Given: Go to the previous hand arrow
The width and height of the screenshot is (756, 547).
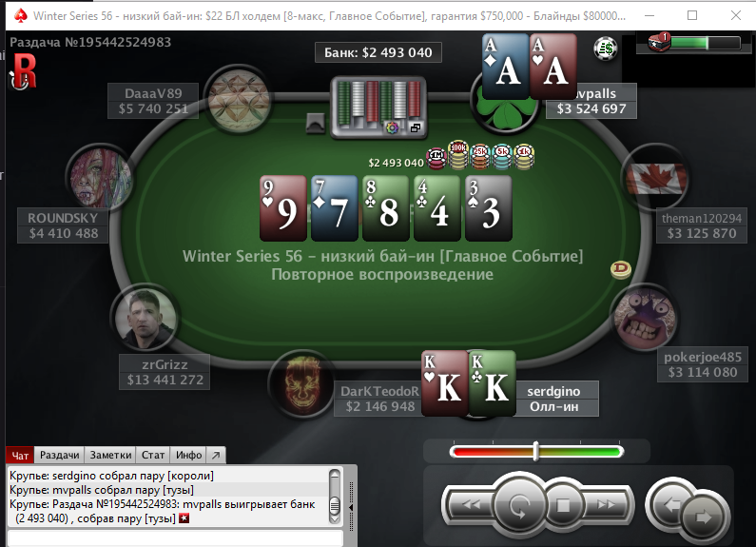Looking at the screenshot, I should [x=669, y=504].
